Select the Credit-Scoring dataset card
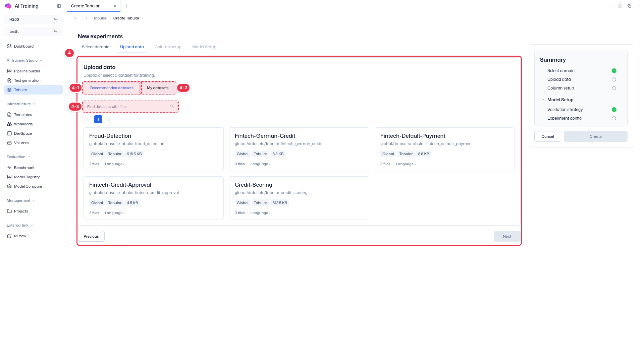Image resolution: width=644 pixels, height=362 pixels. [x=299, y=198]
